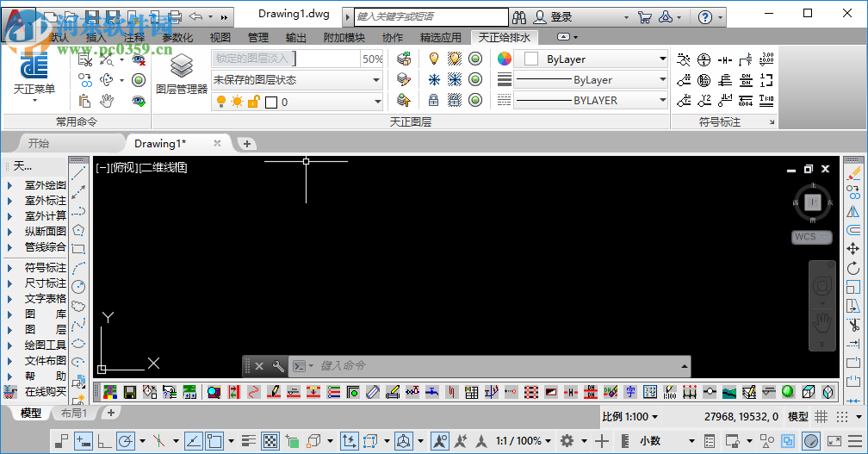Select the 天正给排水 ribbon tab

click(505, 37)
